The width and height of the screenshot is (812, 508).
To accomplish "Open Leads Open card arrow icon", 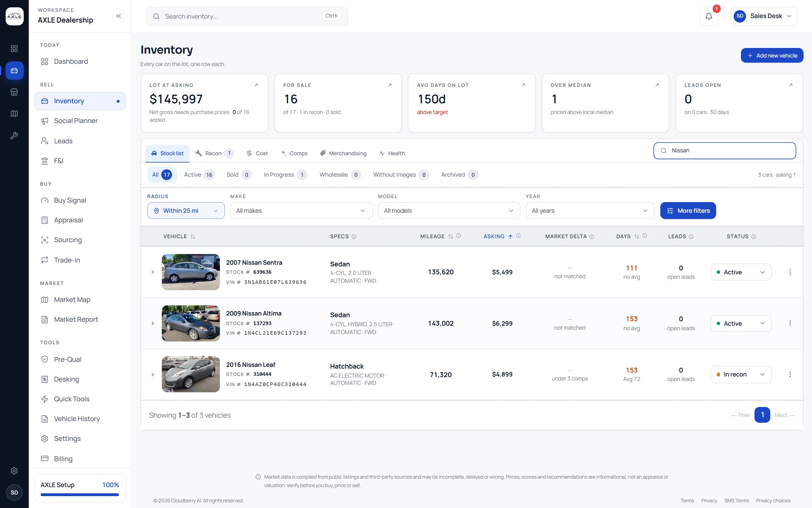I will (791, 85).
